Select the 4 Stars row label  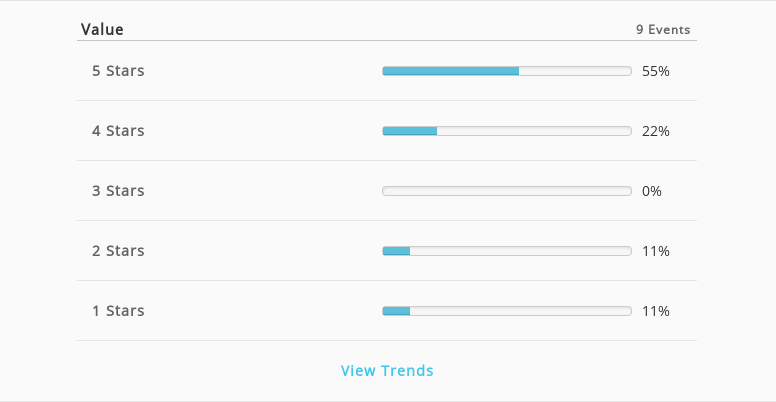118,131
